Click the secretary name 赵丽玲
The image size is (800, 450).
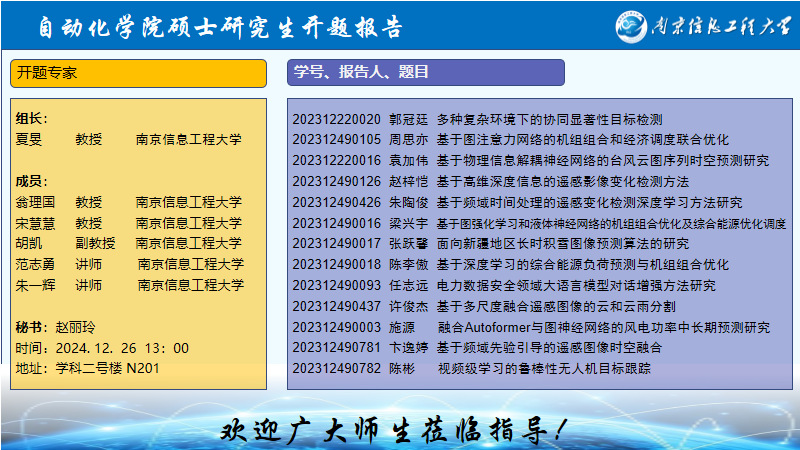click(77, 327)
